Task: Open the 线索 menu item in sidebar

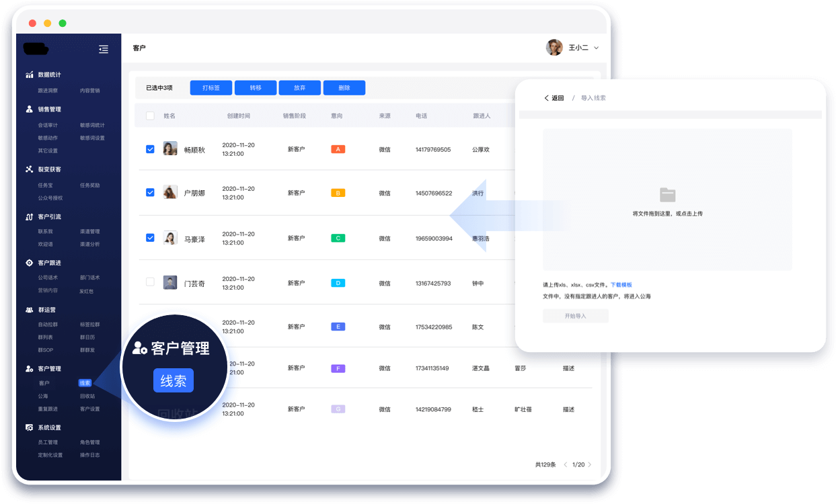Action: click(85, 383)
